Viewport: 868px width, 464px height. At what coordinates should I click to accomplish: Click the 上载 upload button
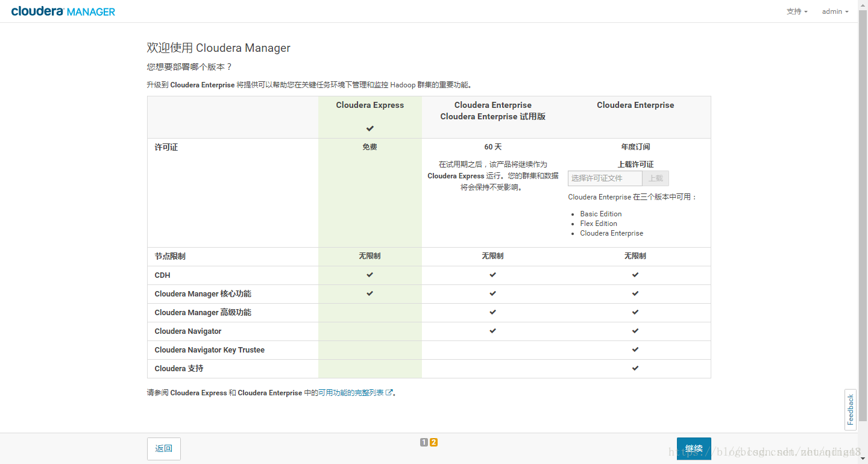(x=656, y=178)
